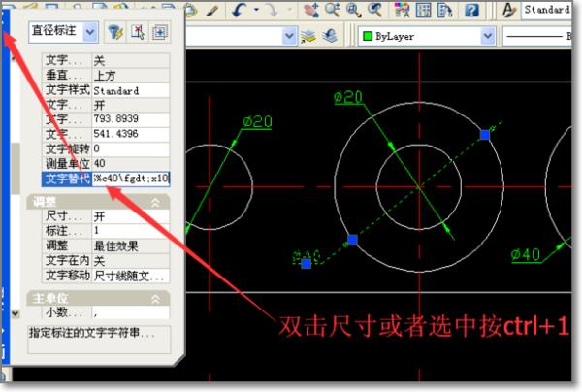Screen dimensions: 582x392
Task: Click the Layer Properties Manager icon
Action: [x=308, y=36]
